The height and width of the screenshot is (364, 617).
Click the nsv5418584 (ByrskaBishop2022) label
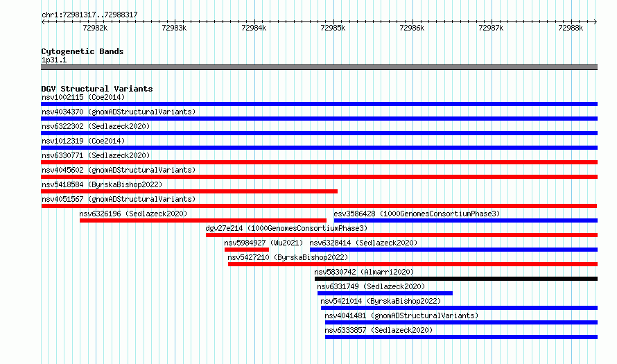coord(102,184)
